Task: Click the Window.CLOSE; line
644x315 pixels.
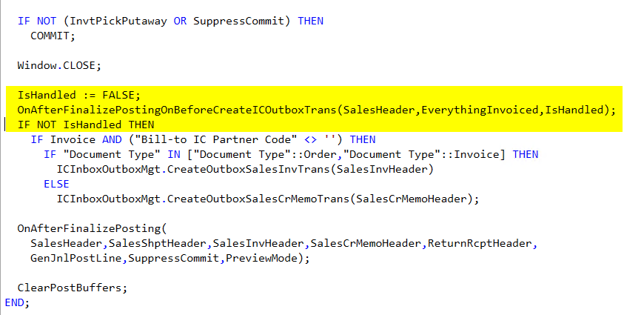Action: pos(59,65)
